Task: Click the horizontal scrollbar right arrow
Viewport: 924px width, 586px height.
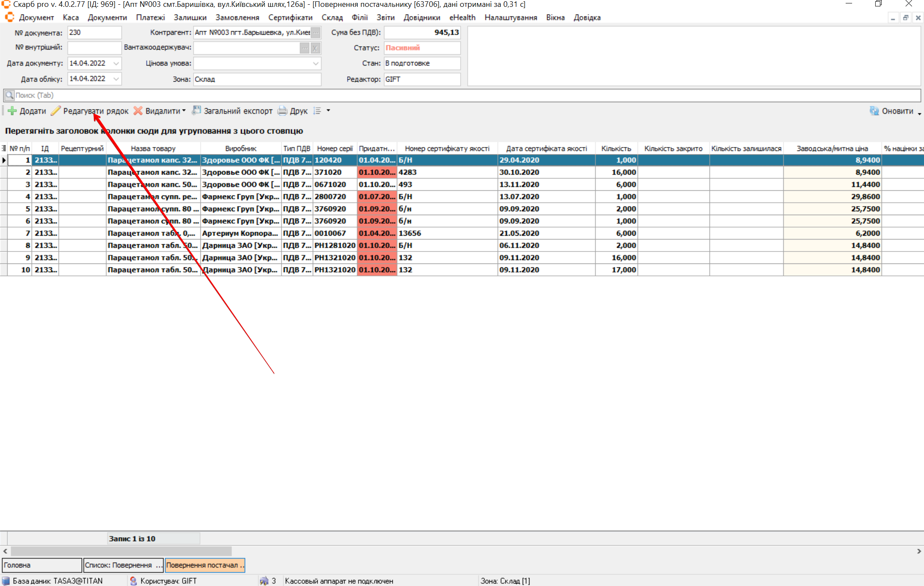Action: [919, 551]
